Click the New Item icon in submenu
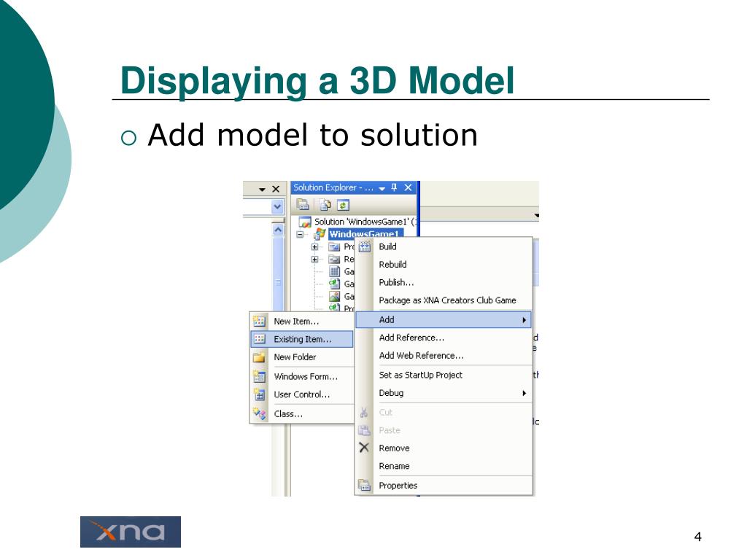747x560 pixels. (x=259, y=321)
